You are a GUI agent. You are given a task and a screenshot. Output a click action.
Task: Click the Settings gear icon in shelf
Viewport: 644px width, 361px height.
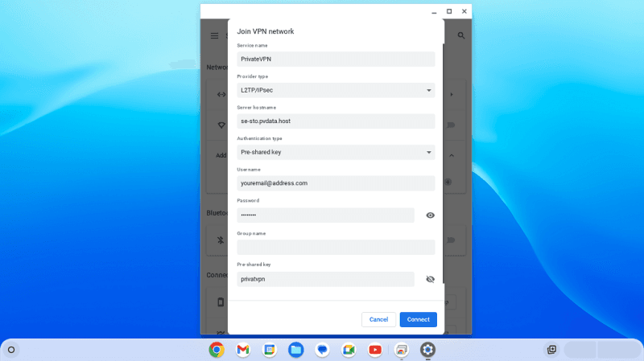point(427,350)
